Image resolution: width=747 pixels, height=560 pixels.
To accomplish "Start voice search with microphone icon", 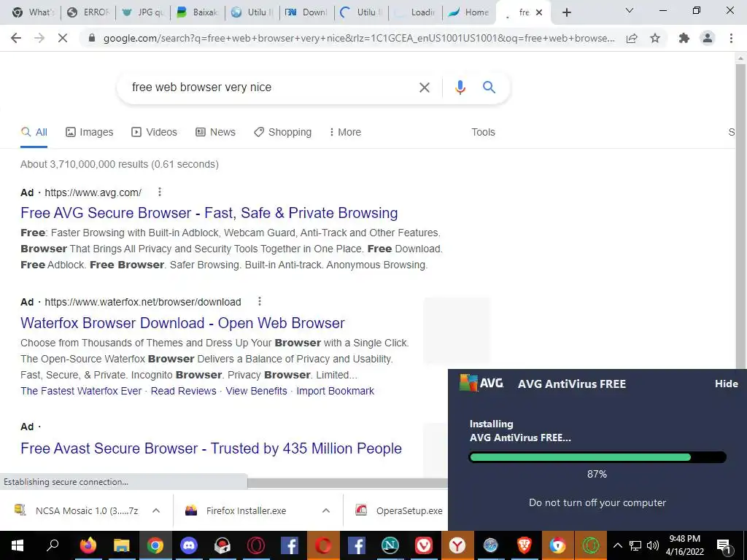I will pos(460,87).
